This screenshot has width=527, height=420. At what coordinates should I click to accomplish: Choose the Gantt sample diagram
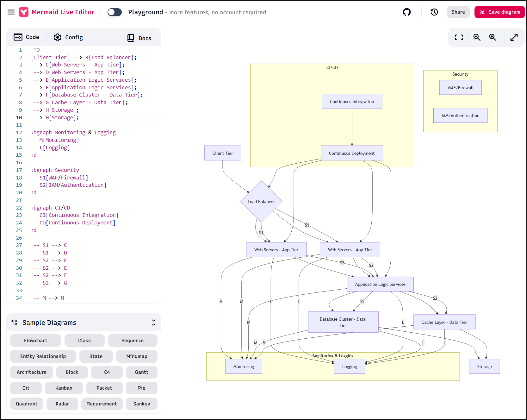[141, 372]
